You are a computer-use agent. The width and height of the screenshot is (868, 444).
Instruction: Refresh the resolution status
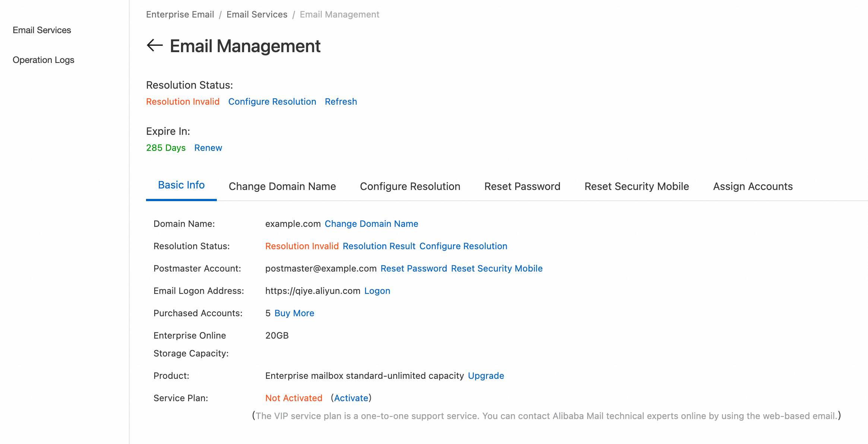point(340,102)
